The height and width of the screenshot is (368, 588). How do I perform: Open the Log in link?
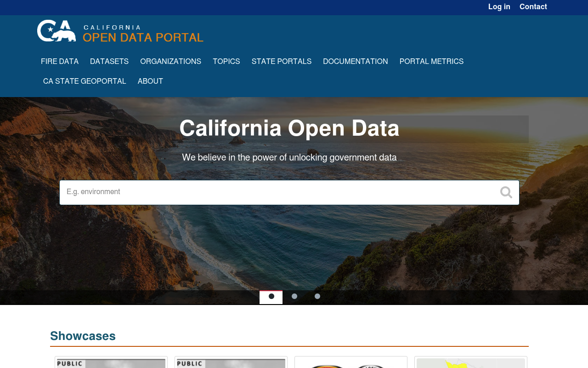pos(499,7)
